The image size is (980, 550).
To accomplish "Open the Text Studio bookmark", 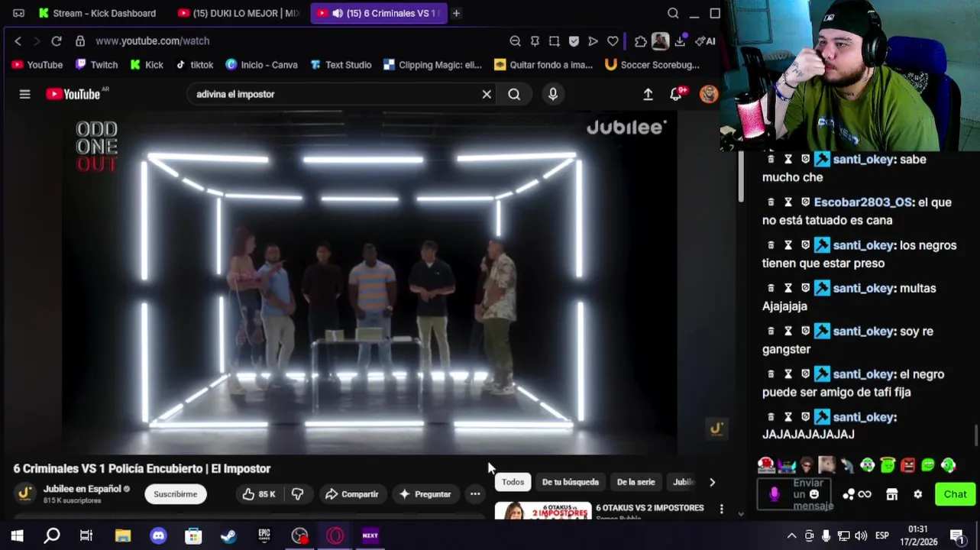I will 341,65.
